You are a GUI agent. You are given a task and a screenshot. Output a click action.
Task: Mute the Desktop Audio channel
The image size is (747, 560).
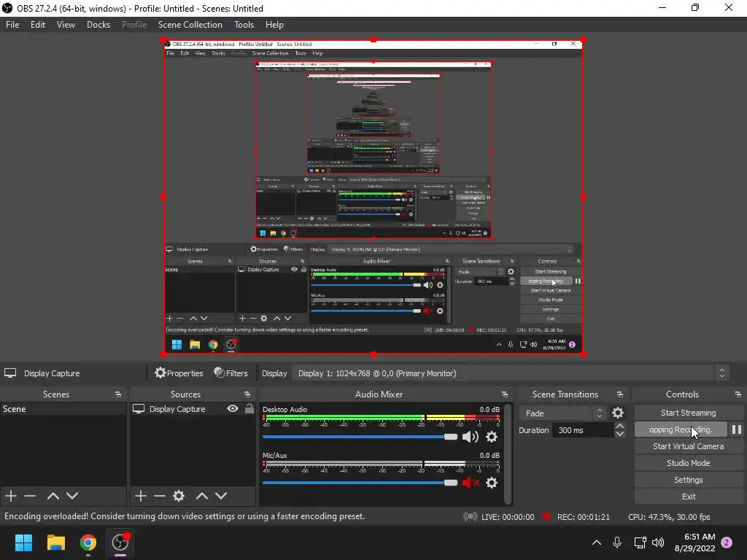pyautogui.click(x=471, y=437)
